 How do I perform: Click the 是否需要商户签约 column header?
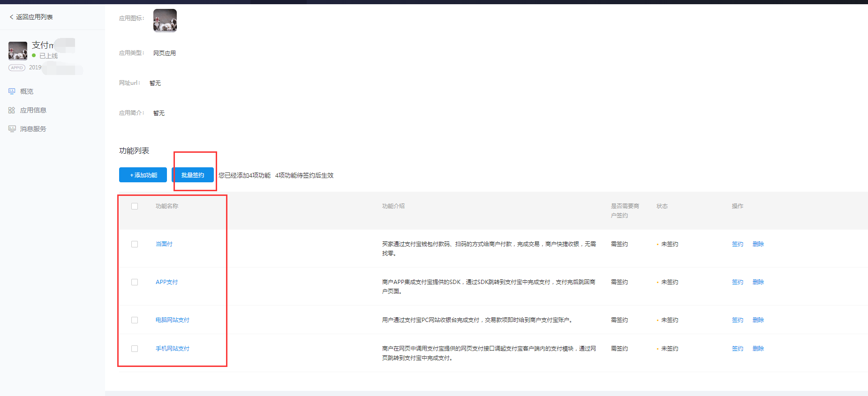(x=625, y=211)
